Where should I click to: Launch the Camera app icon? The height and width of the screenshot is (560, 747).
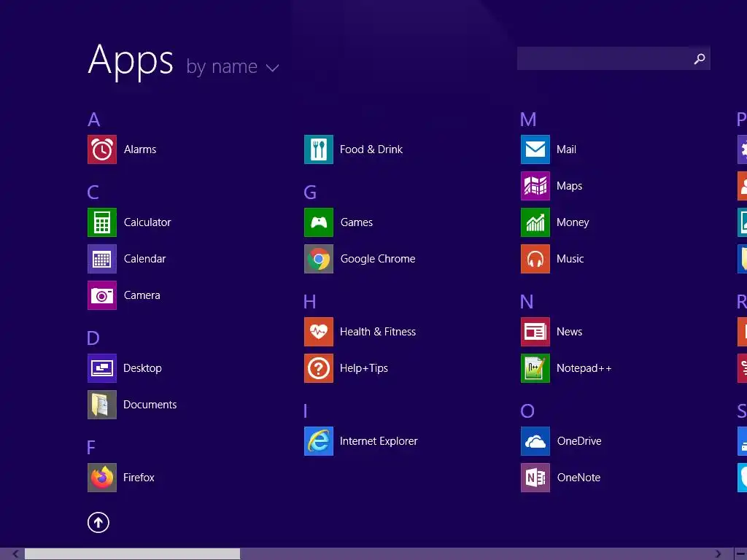click(x=102, y=295)
